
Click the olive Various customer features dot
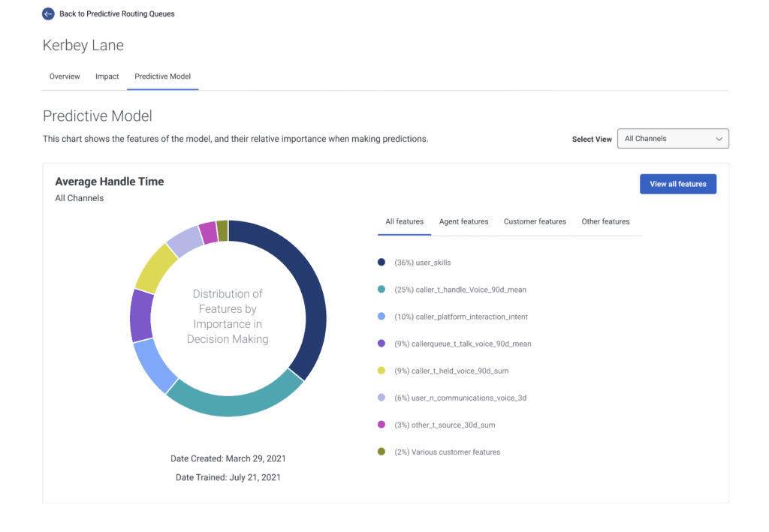[381, 452]
